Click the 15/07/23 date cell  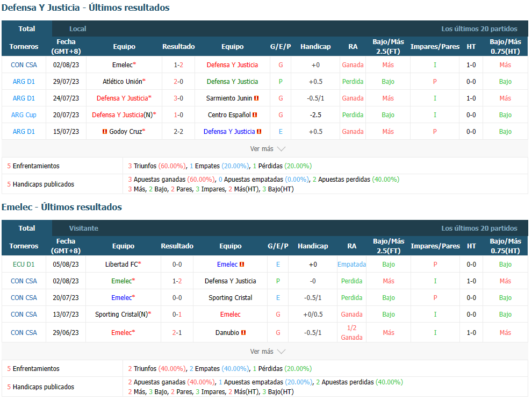click(66, 131)
